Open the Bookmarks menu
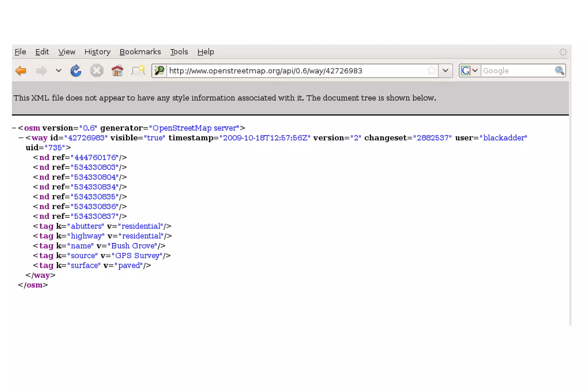The height and width of the screenshot is (392, 588). (140, 52)
